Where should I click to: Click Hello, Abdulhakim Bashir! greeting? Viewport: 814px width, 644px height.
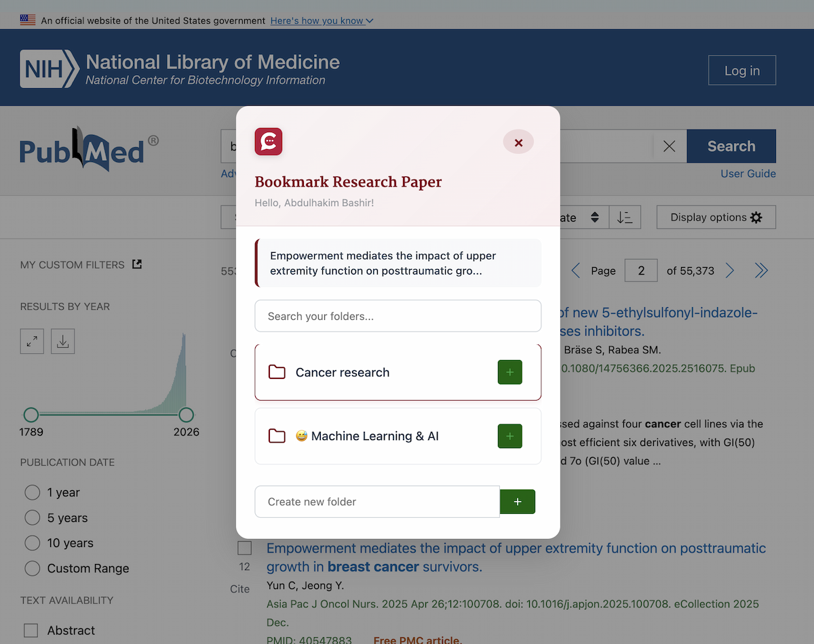pos(314,203)
